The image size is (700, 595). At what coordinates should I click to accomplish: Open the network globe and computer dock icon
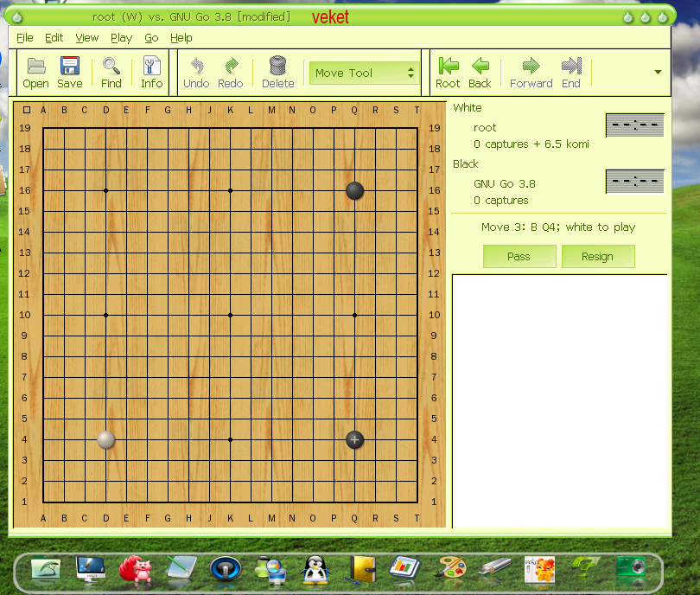tap(270, 570)
